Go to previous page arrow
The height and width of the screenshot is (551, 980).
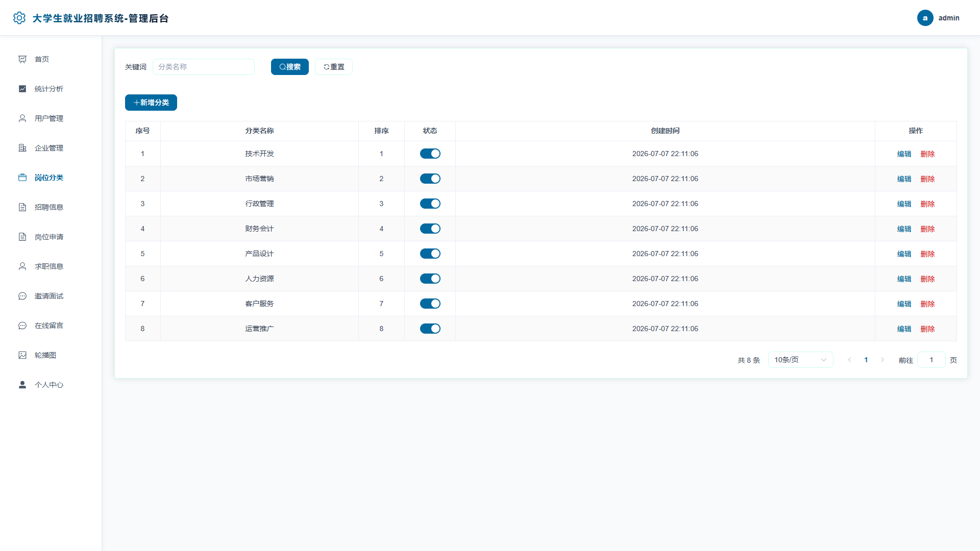coord(849,360)
